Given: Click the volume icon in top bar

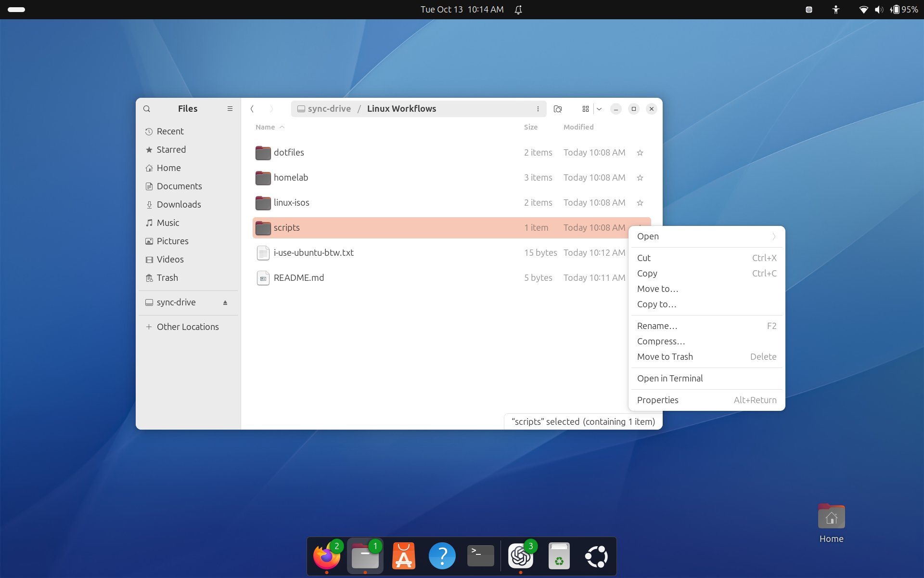Looking at the screenshot, I should [x=879, y=10].
